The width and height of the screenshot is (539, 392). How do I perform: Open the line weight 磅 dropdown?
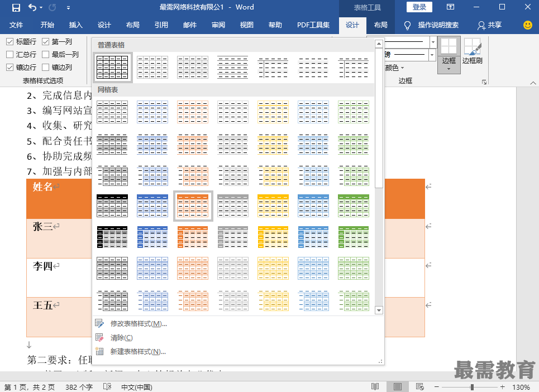coord(432,55)
